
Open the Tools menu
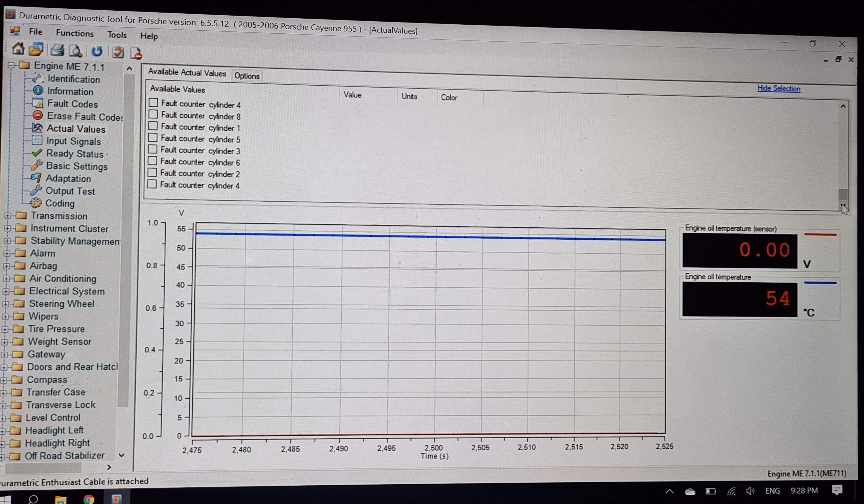pos(117,34)
